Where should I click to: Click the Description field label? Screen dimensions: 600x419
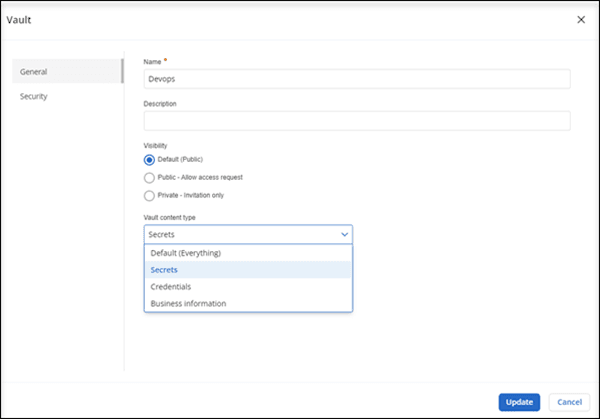[164, 103]
